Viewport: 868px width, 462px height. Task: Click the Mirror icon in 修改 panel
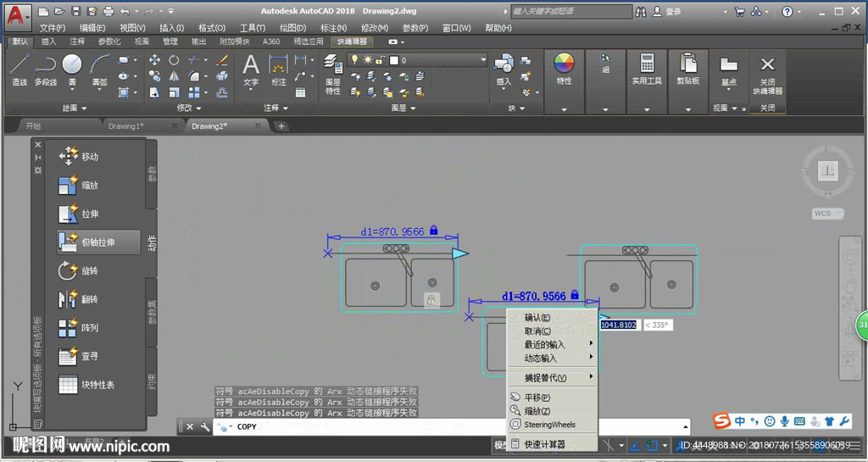[174, 75]
